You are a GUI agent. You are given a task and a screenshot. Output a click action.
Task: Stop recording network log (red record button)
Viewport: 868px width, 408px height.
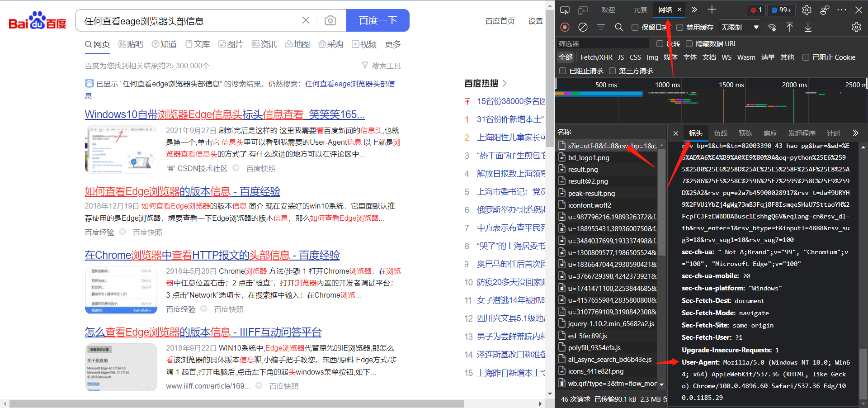click(565, 27)
